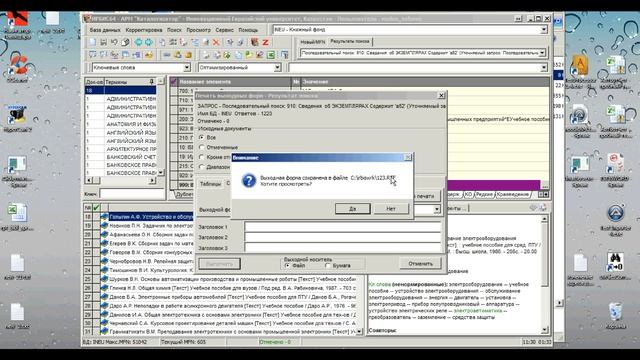Open the 'Сервис' menu
The image size is (640, 360).
(224, 30)
